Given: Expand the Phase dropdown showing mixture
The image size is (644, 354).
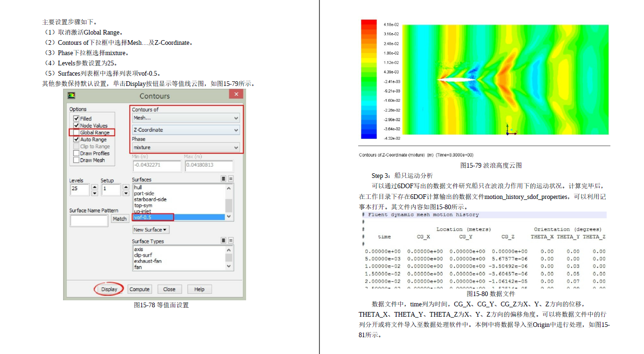Looking at the screenshot, I should pos(185,147).
